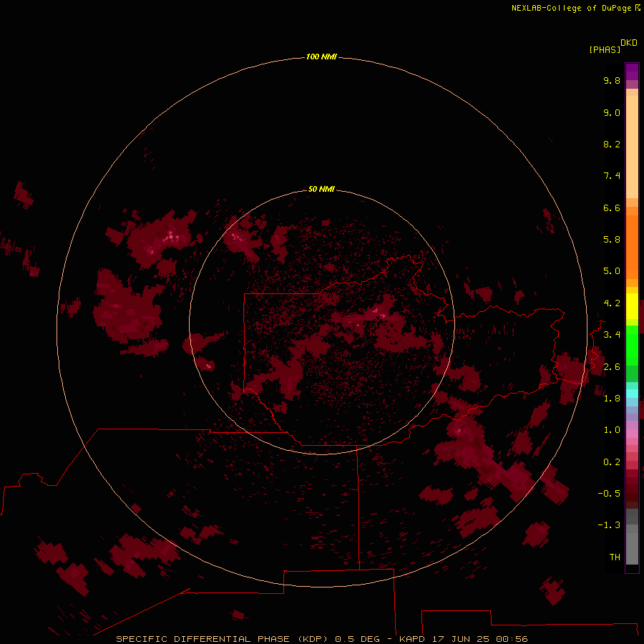Viewport: 644px width, 644px height.
Task: Click the 1.0 legend value
Action: pos(612,430)
